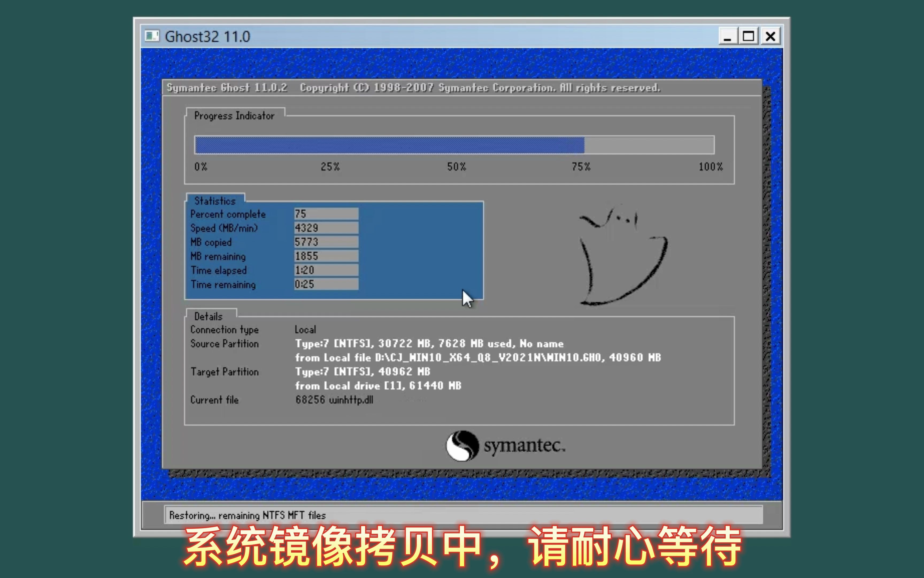Click the target line 'Type:7 [NTFS], 40962 MB'
Viewport: 924px width, 578px height.
[362, 372]
